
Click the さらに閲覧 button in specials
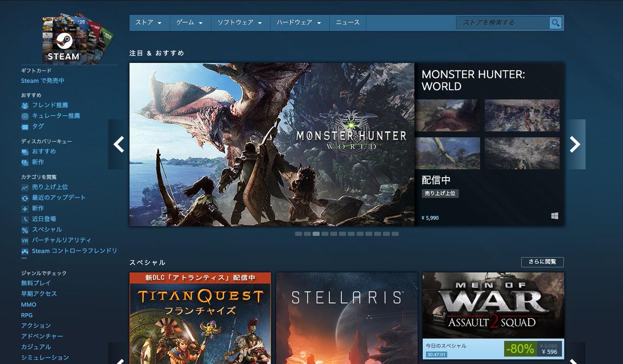(x=542, y=262)
